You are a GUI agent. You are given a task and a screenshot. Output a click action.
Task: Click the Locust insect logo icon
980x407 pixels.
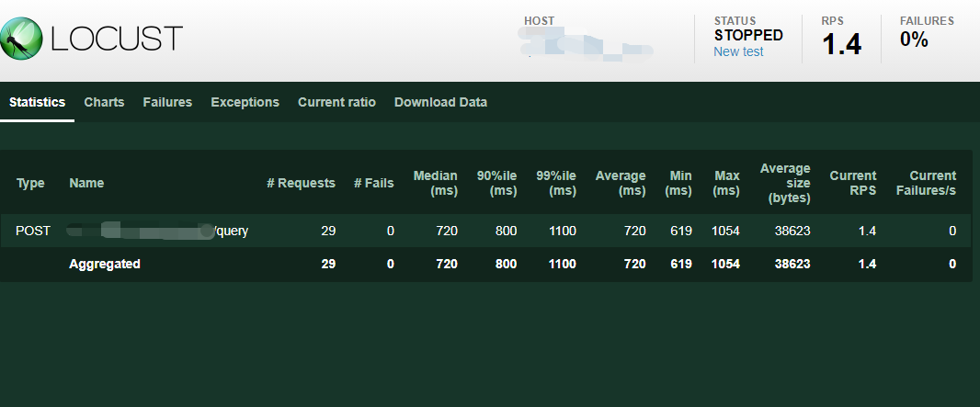[20, 39]
